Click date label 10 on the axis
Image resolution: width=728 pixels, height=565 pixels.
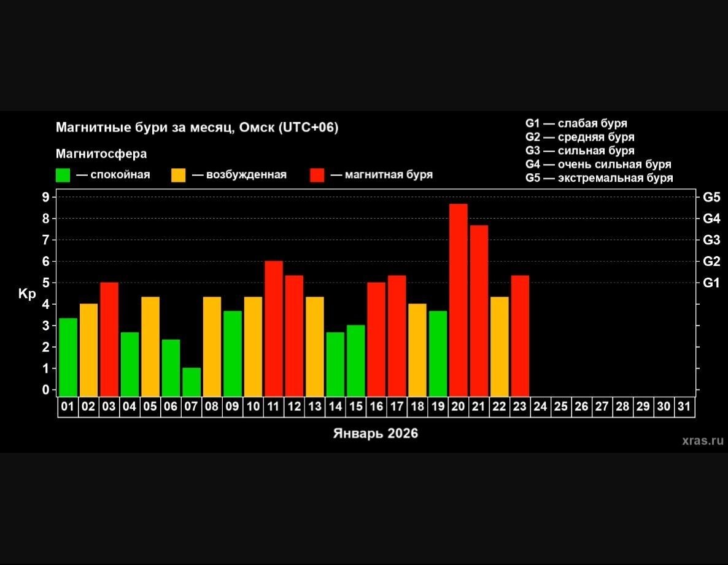[253, 407]
